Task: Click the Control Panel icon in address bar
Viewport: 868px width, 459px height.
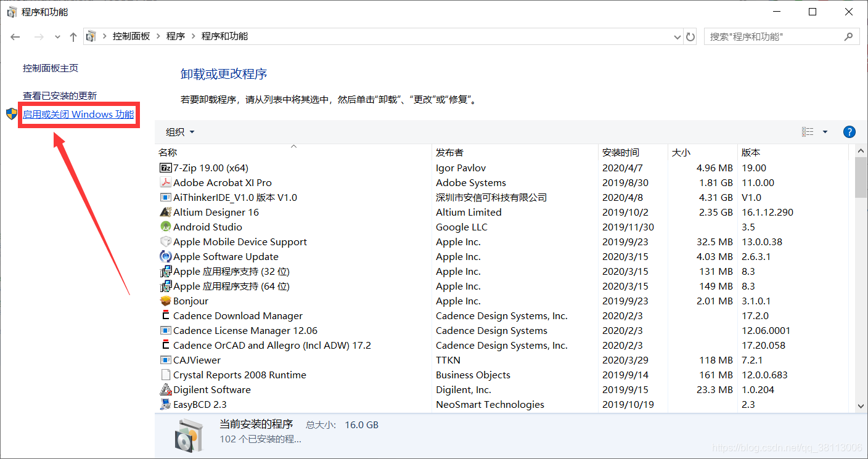Action: [91, 36]
